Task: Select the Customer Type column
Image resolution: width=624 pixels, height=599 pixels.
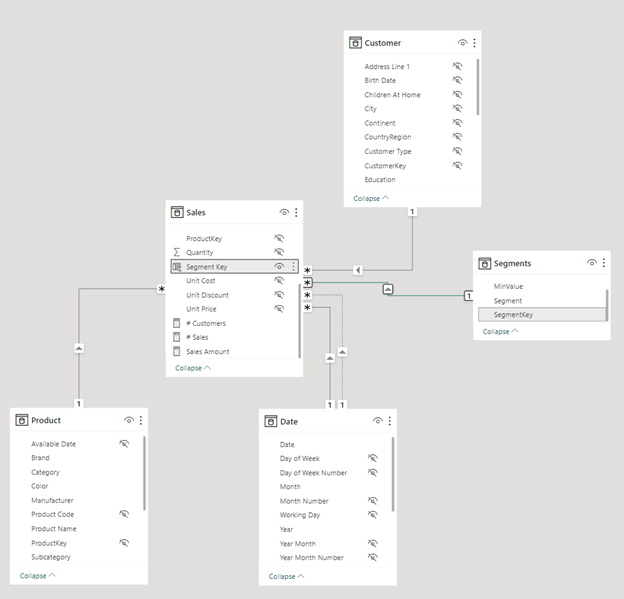Action: click(388, 151)
